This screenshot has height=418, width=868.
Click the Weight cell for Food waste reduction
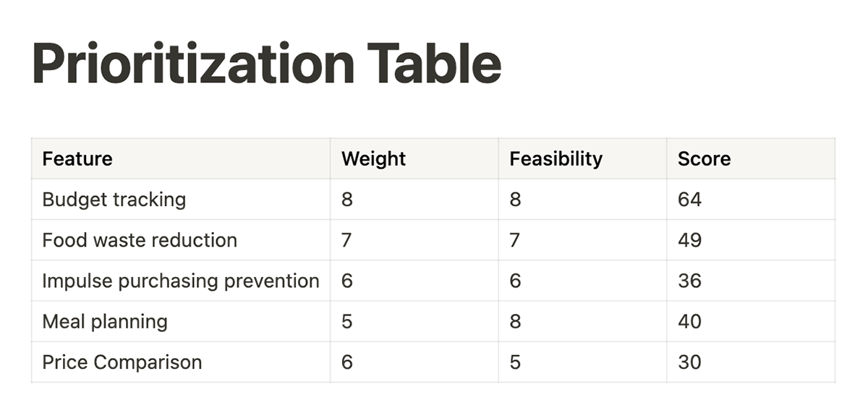[414, 240]
